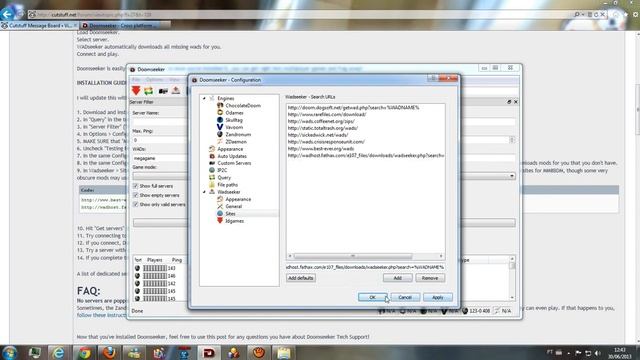
Task: Open Idgames page under Wadseeker
Action: [234, 221]
